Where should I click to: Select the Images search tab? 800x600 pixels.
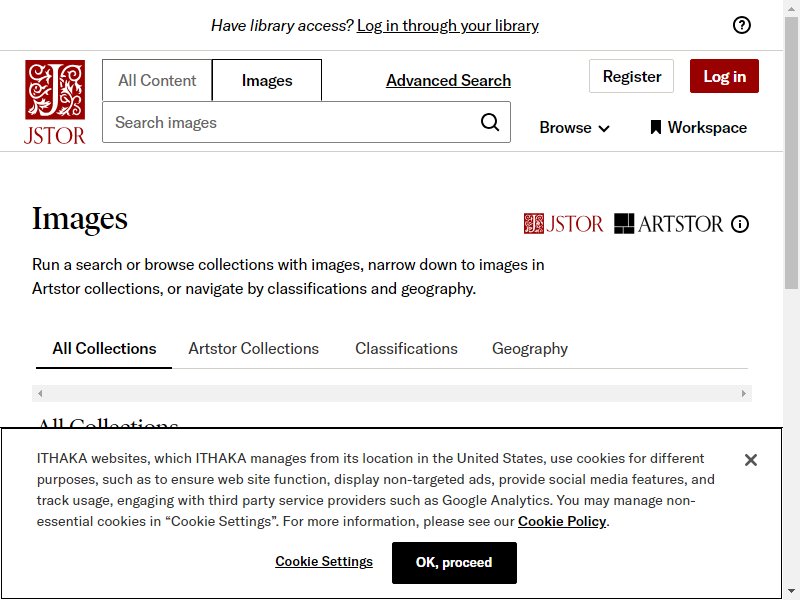(x=267, y=80)
